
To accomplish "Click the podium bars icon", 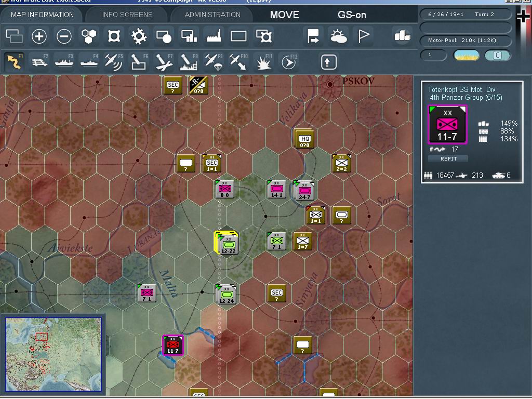I will pos(403,35).
